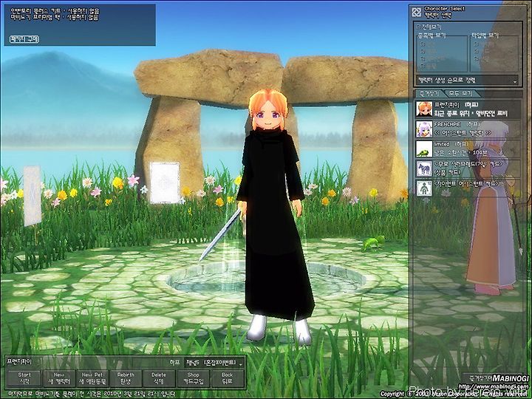Click the green frog pet on the ground
This screenshot has height=399, width=532.
373,243
